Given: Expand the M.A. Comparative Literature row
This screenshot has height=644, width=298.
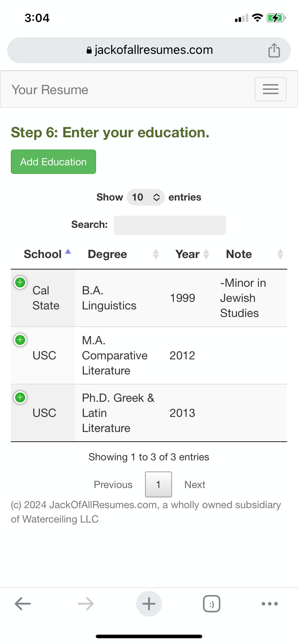Looking at the screenshot, I should [x=20, y=340].
